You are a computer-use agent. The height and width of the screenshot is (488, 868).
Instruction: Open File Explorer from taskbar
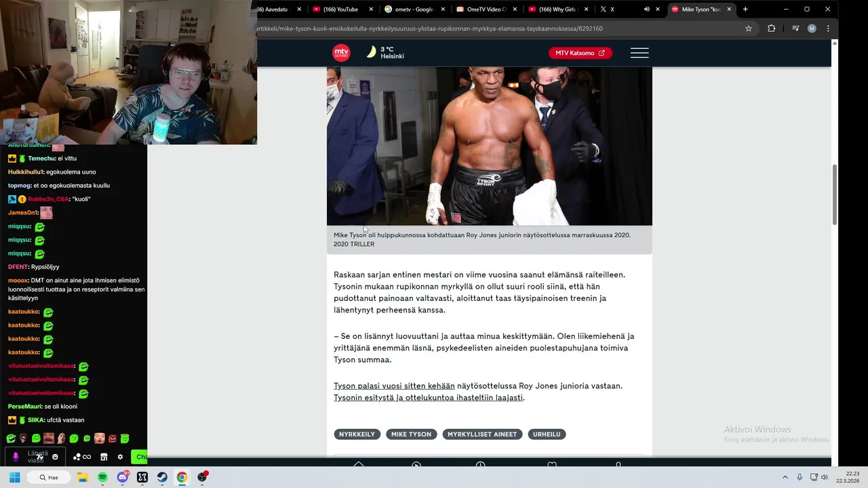83,477
